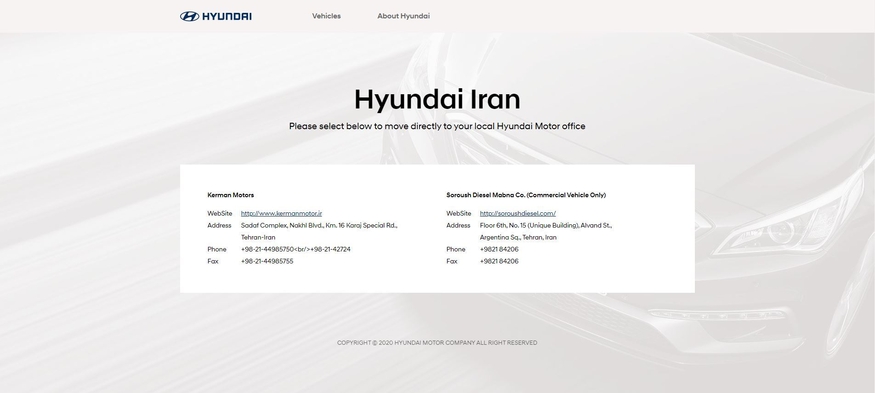
Task: Click Kerman Motors address starting 'Sadaf Complex'
Action: (319, 226)
